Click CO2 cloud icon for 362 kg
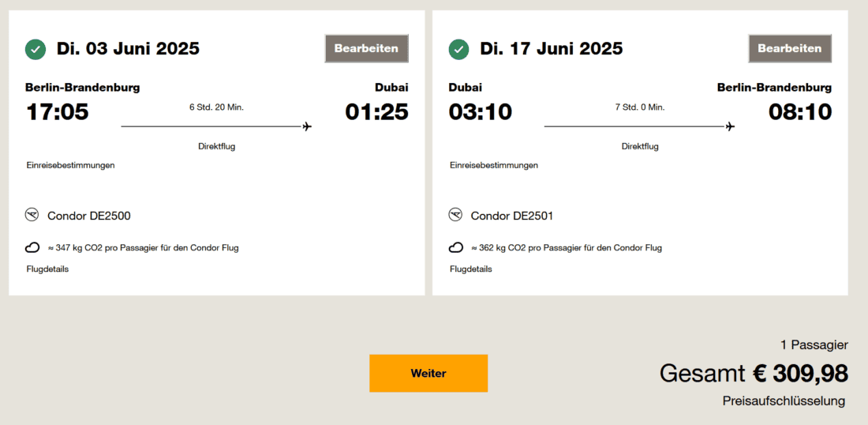The width and height of the screenshot is (868, 425). point(455,248)
